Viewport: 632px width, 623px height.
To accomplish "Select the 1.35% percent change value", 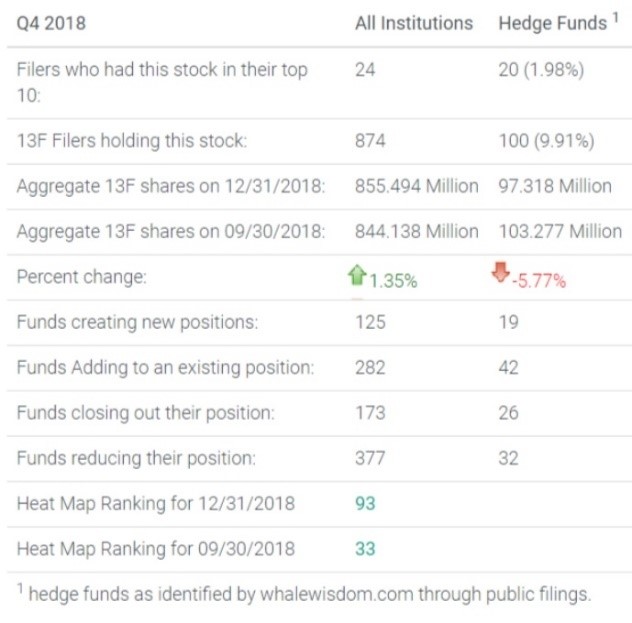I will [x=393, y=281].
